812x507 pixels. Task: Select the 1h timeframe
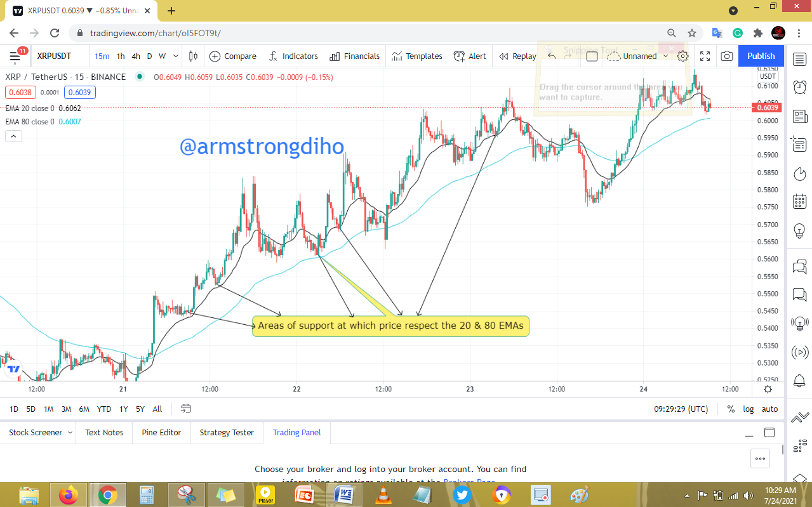[121, 56]
